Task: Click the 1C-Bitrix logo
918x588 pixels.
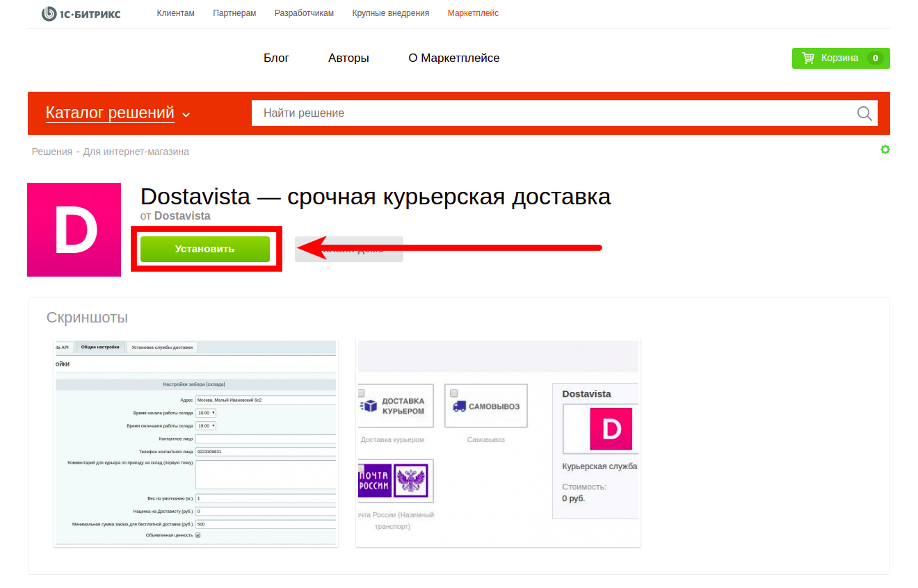Action: tap(81, 13)
